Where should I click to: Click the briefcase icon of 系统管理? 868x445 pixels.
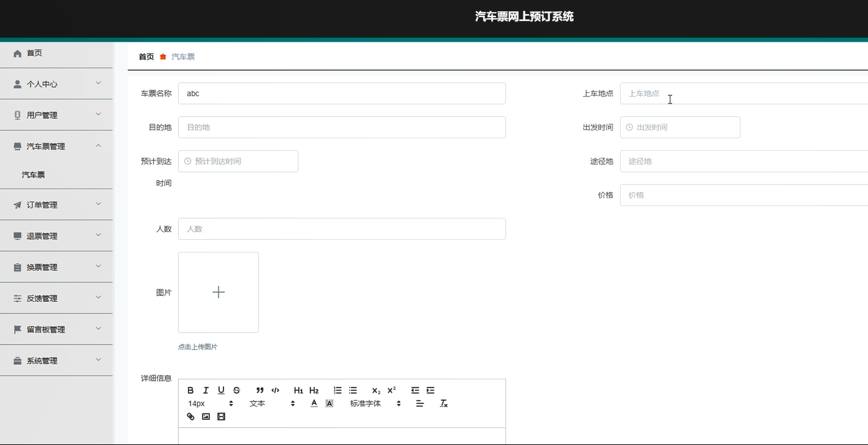pos(18,361)
